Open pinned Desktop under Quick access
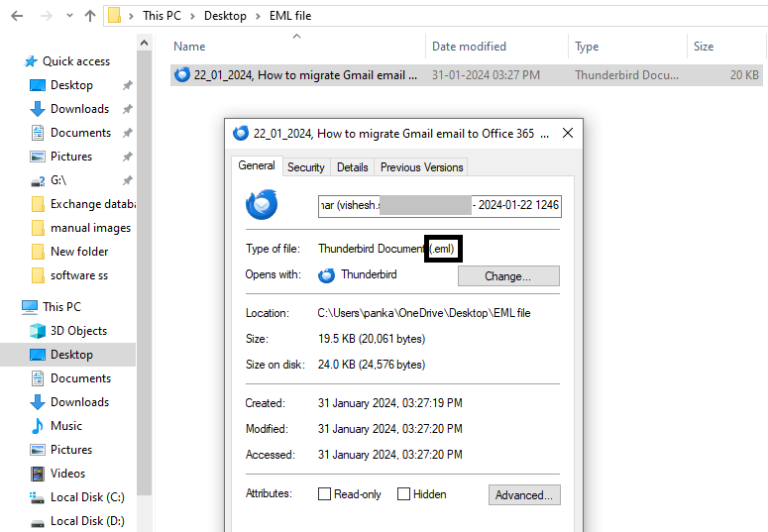Screen dimensions: 768x532 point(71,85)
